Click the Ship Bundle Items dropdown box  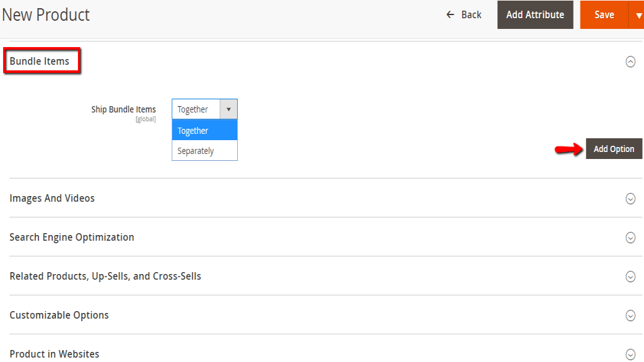pos(204,109)
